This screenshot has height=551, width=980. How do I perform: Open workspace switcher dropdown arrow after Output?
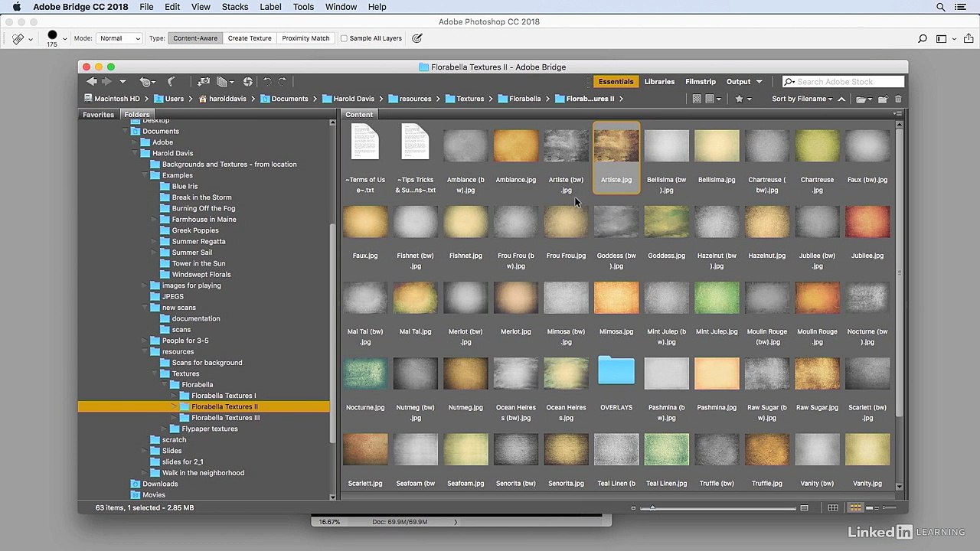coord(759,82)
